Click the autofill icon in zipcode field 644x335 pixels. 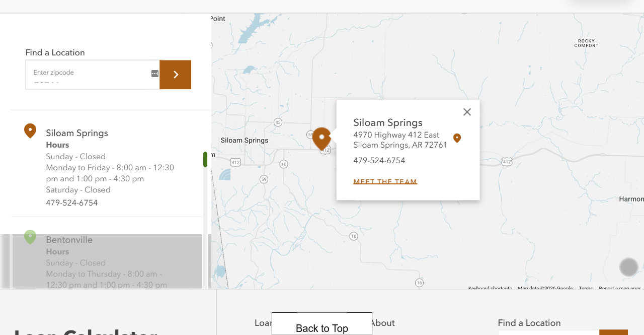click(x=155, y=74)
